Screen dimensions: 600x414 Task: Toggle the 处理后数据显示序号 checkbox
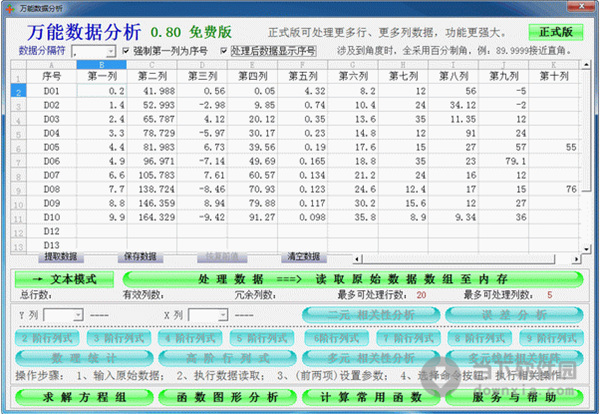pyautogui.click(x=224, y=50)
